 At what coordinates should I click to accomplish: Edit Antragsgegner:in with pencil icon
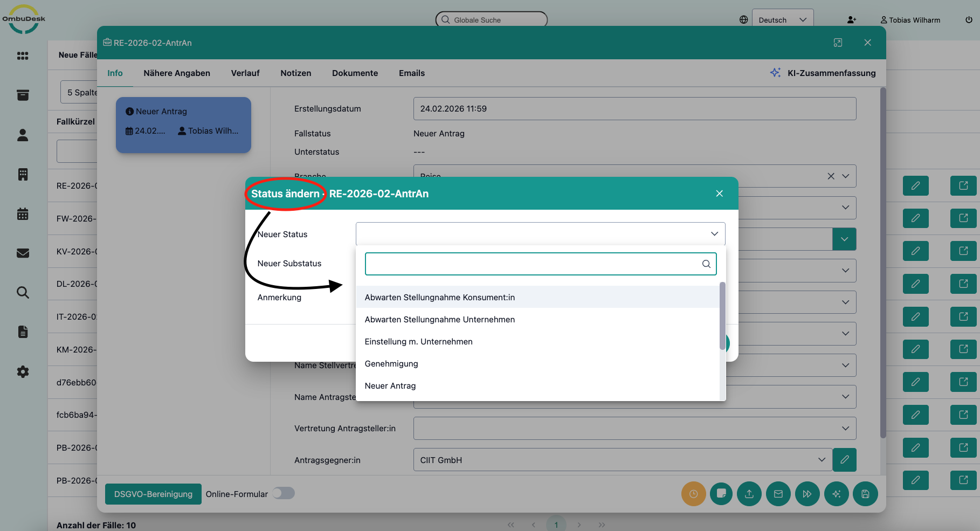pyautogui.click(x=844, y=460)
